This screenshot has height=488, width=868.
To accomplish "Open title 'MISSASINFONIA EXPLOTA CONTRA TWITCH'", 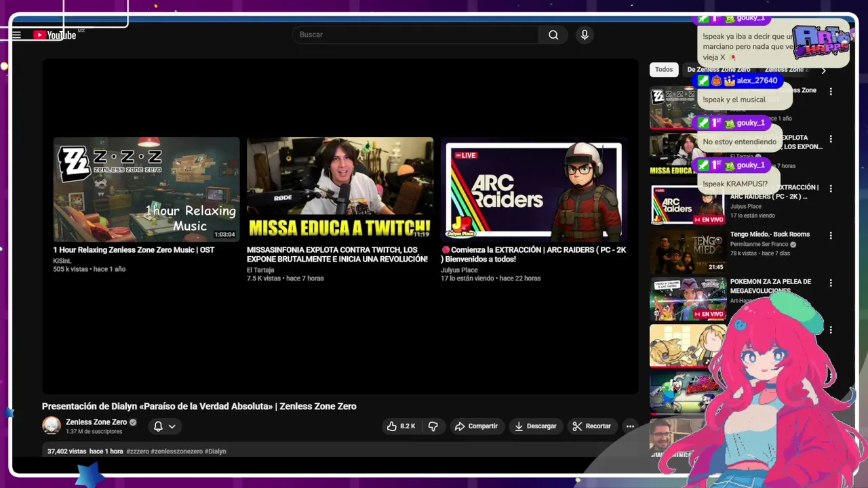I will point(337,255).
